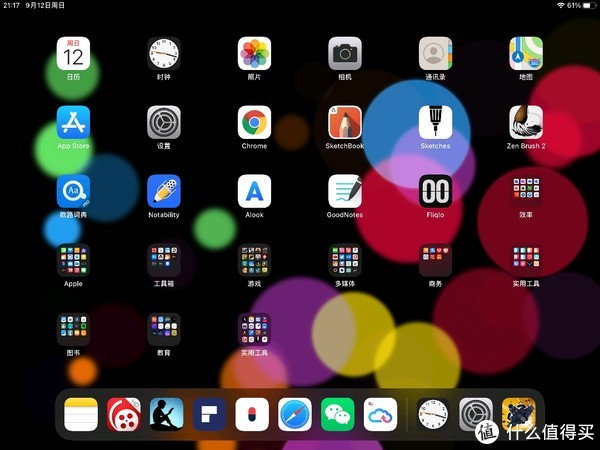Launch Notability
The height and width of the screenshot is (450, 600).
pyautogui.click(x=164, y=191)
